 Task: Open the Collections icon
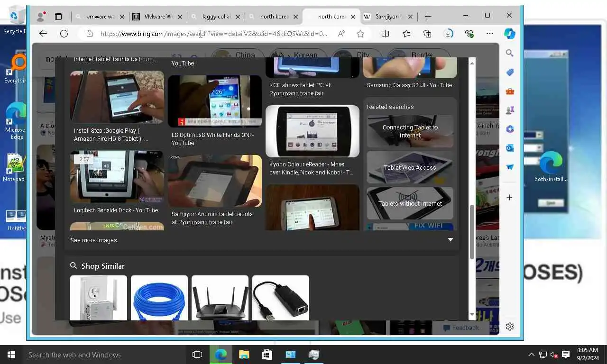point(427,34)
